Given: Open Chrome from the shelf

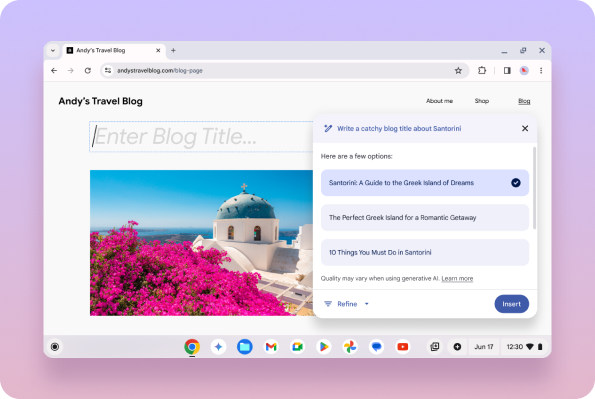Looking at the screenshot, I should point(192,347).
